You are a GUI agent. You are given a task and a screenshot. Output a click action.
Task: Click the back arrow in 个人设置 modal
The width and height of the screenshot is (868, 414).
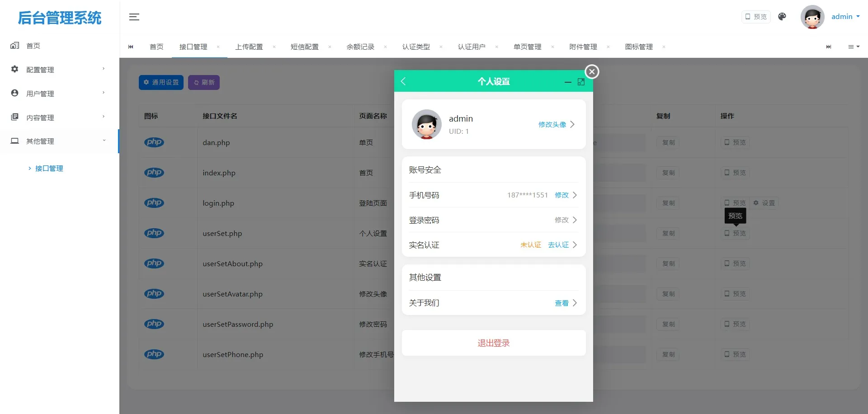404,81
